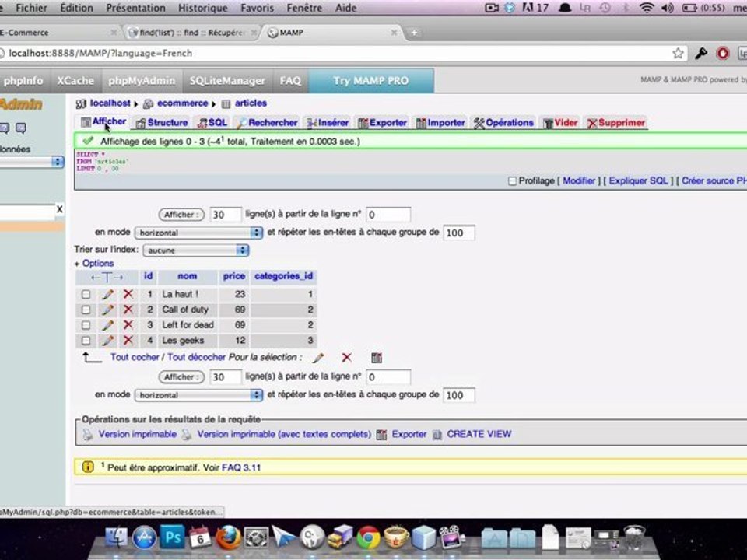Click the 'CREATE VIEW' link
Viewport: 747px width, 560px height.
tap(479, 434)
